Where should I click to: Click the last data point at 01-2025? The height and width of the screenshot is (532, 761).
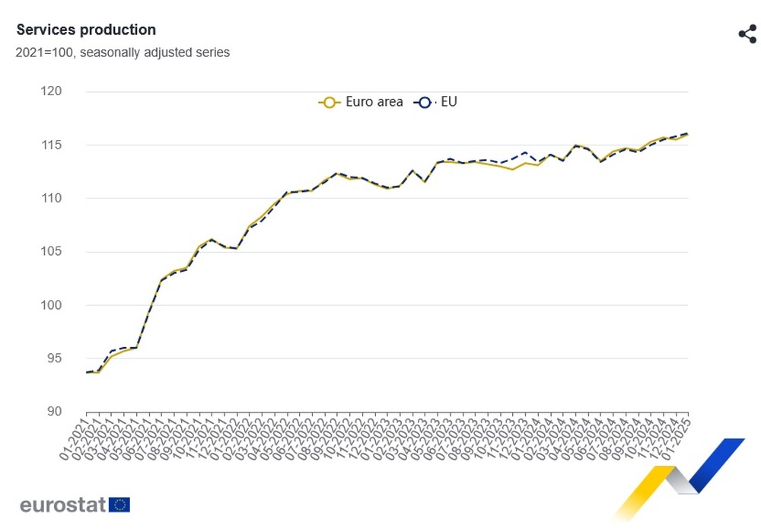pyautogui.click(x=688, y=135)
